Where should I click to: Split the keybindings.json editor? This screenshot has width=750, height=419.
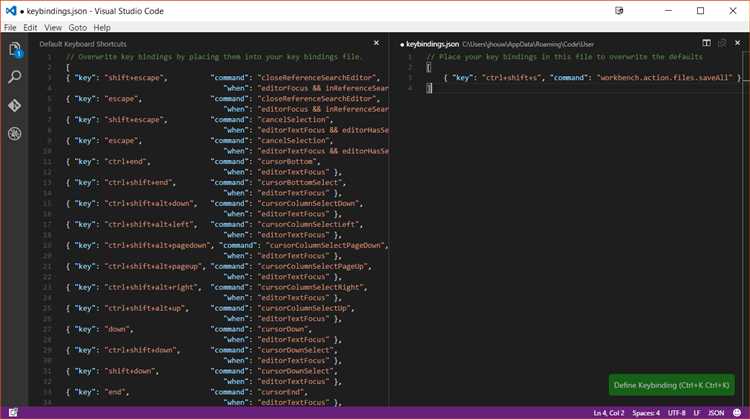(x=707, y=44)
